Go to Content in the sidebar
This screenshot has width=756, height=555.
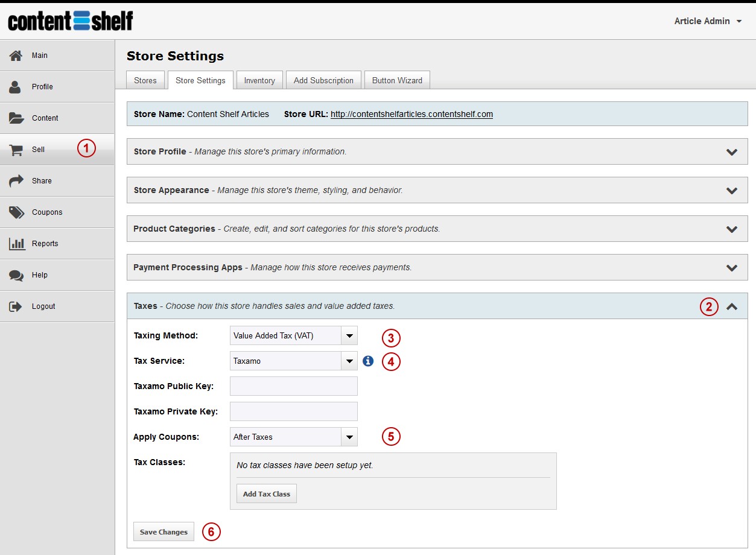point(57,118)
